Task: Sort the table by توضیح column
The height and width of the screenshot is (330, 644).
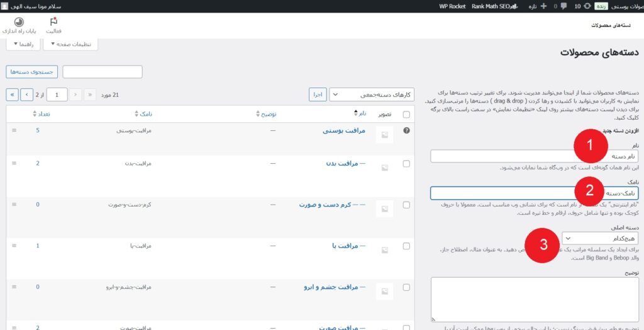Action: click(266, 114)
